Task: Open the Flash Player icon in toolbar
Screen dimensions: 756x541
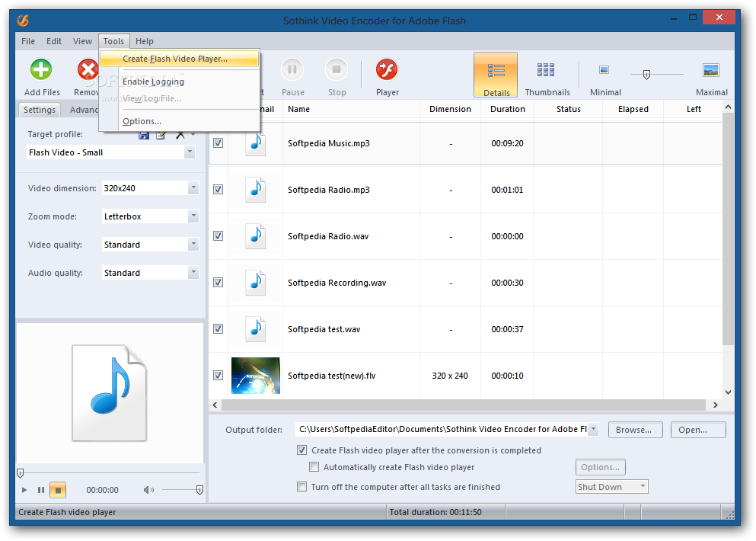Action: (387, 69)
